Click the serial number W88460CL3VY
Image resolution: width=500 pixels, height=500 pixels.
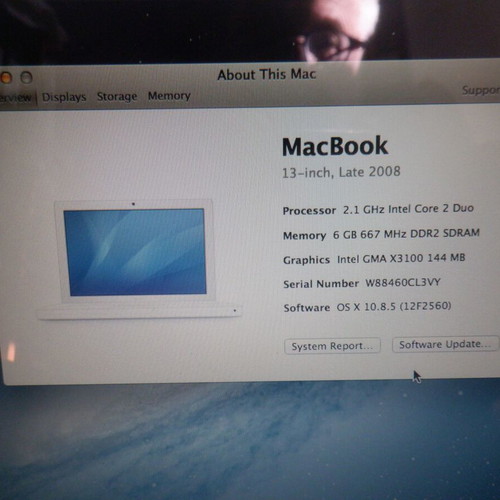click(x=403, y=283)
